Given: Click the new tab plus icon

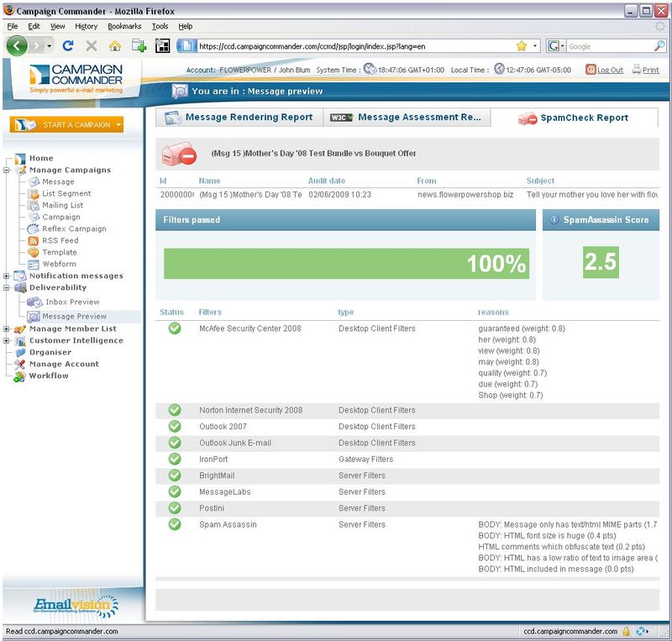Looking at the screenshot, I should click(139, 45).
